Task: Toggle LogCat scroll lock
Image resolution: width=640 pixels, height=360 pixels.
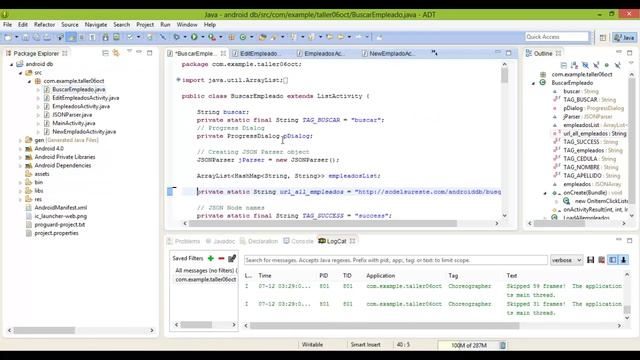Action: pyautogui.click(x=624, y=260)
